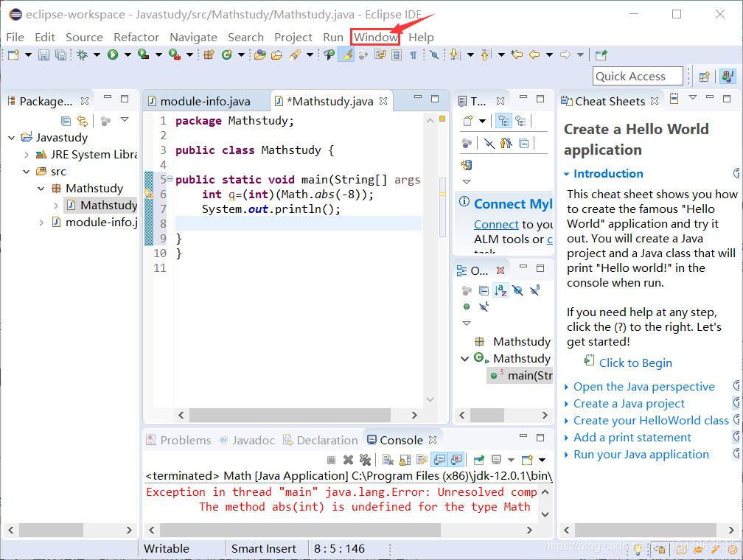This screenshot has height=560, width=743.
Task: Toggle Smart Insert mode in the status bar
Action: click(x=264, y=548)
